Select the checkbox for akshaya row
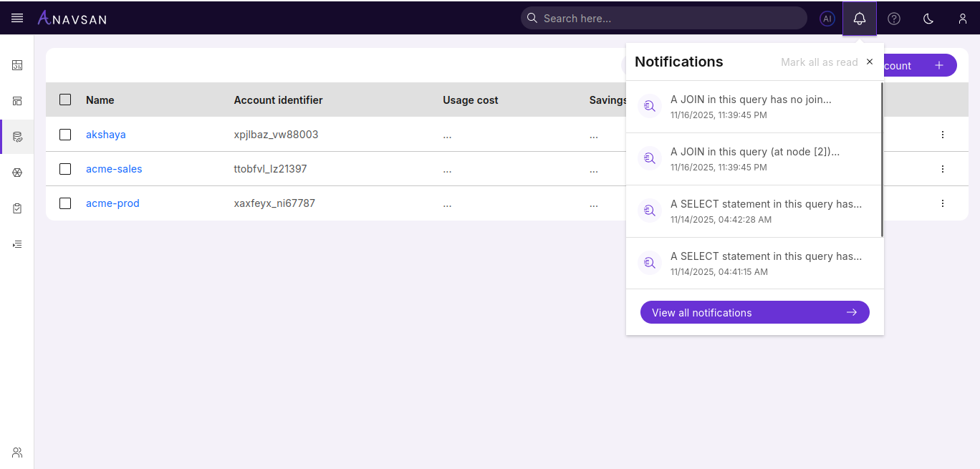980x469 pixels. [65, 135]
